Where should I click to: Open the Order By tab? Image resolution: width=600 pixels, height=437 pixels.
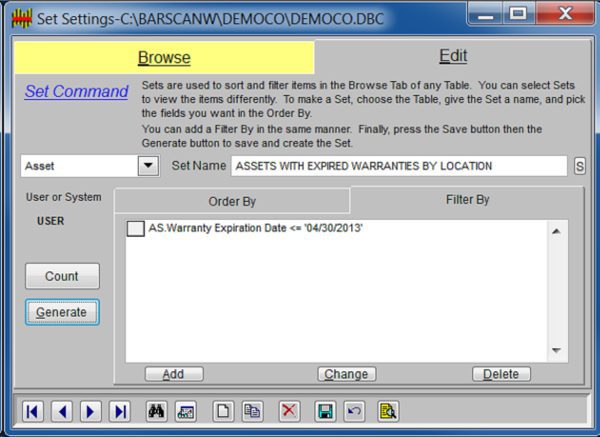coord(232,201)
